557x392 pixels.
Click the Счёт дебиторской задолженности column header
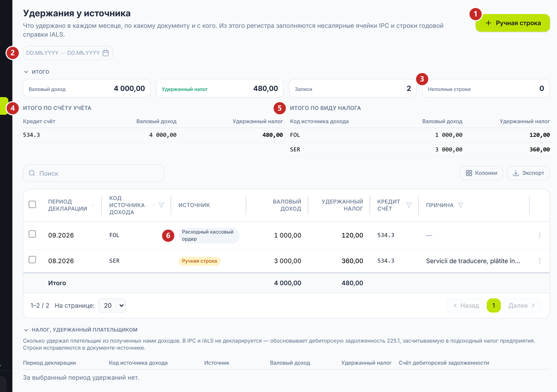tap(444, 363)
